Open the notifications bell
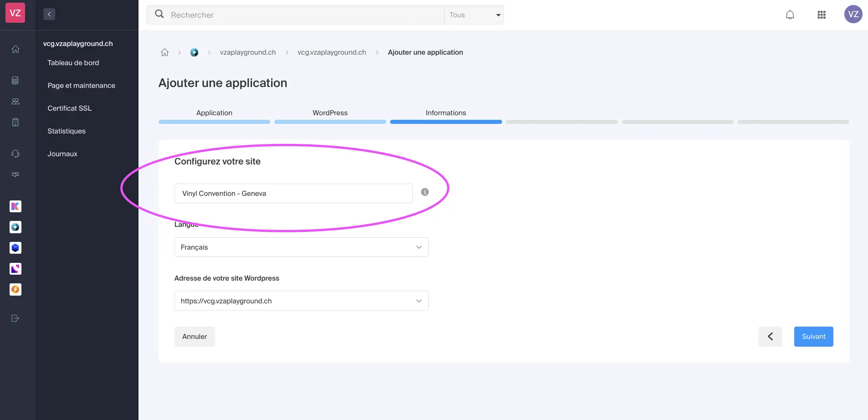 (790, 15)
